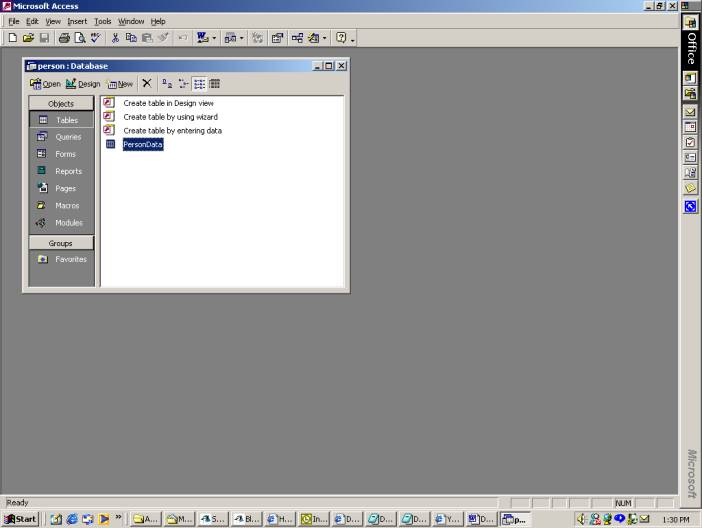This screenshot has height=528, width=702.
Task: Click the New Task icon on Office shortcut bar
Action: pos(690,142)
